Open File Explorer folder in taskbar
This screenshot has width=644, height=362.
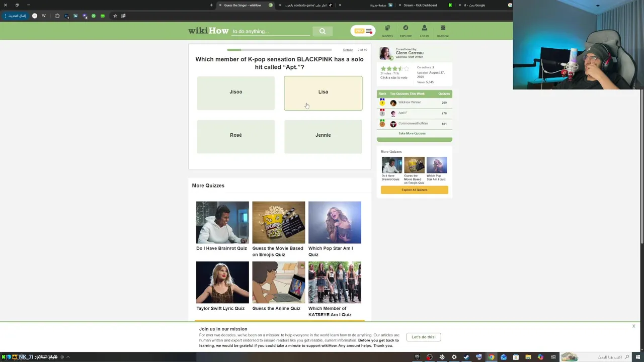pyautogui.click(x=528, y=357)
